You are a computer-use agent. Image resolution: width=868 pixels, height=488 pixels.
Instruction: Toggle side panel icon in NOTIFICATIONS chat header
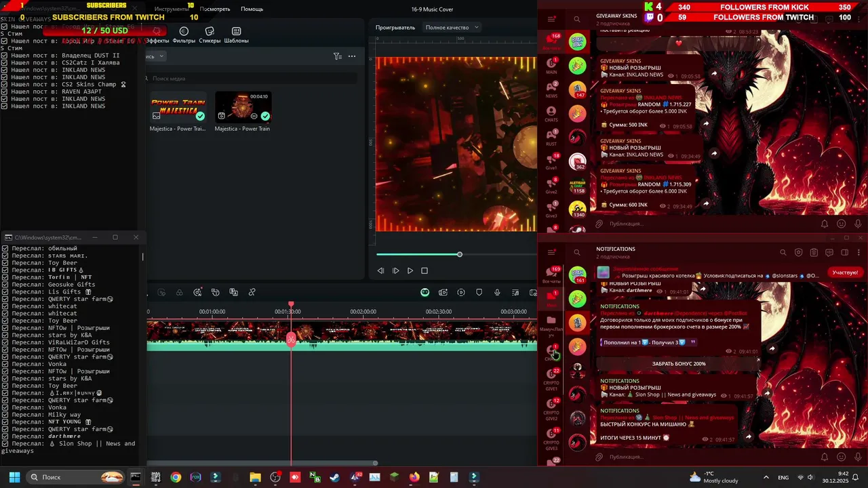pyautogui.click(x=844, y=252)
